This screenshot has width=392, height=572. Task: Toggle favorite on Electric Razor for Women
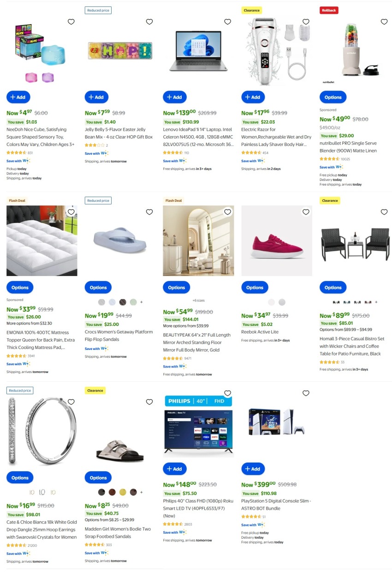(306, 22)
